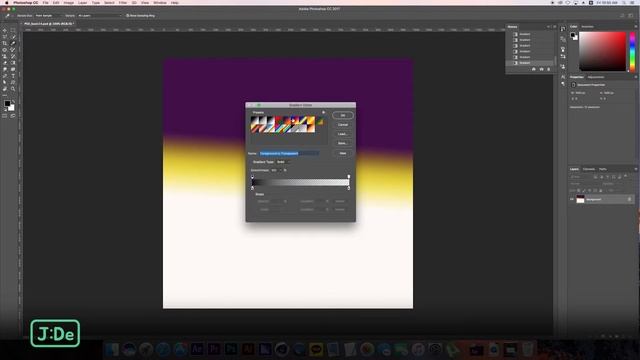Swap foreground and background colors
The height and width of the screenshot is (360, 640).
tap(13, 101)
